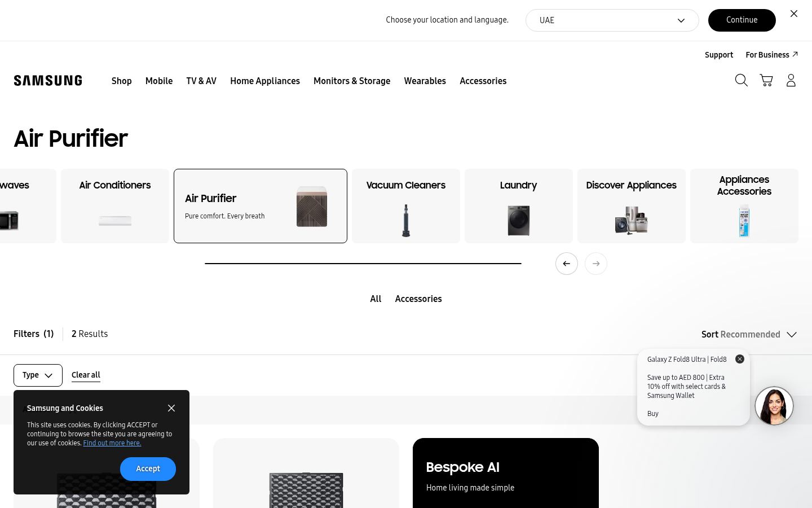Open the Accessories nav menu
Image resolution: width=812 pixels, height=508 pixels.
coord(483,81)
